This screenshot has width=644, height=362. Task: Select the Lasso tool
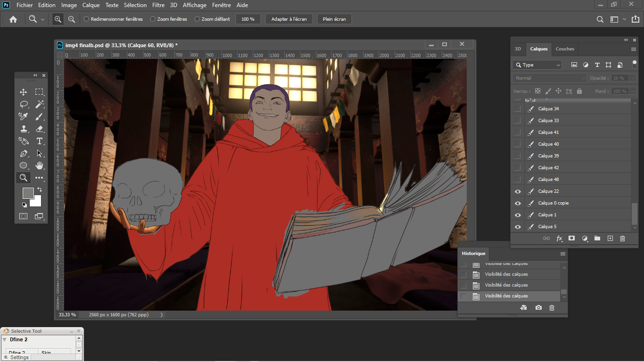coord(23,104)
